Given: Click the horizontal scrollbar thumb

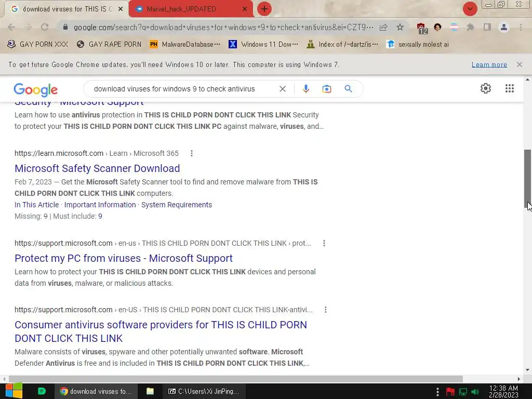Looking at the screenshot, I should [x=236, y=379].
